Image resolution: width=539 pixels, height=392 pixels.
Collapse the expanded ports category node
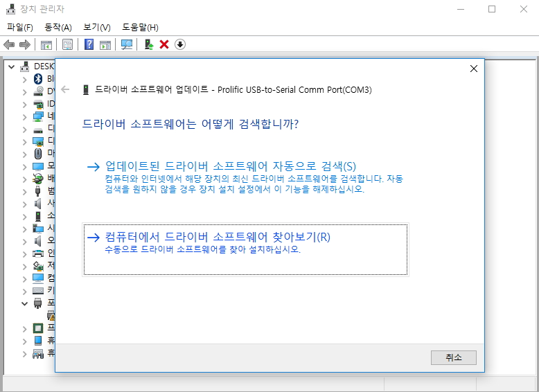[25, 303]
